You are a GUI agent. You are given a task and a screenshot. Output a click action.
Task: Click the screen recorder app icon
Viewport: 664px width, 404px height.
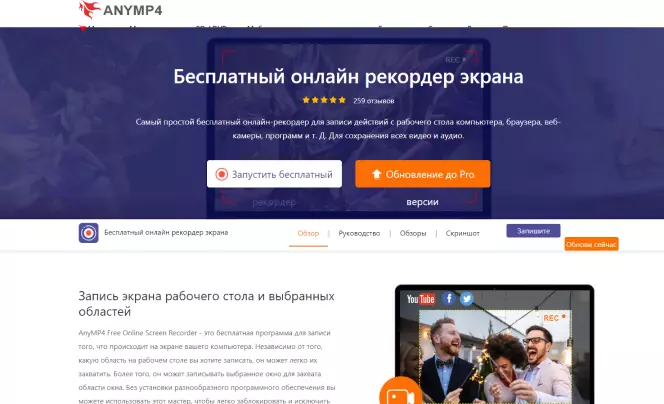89,233
